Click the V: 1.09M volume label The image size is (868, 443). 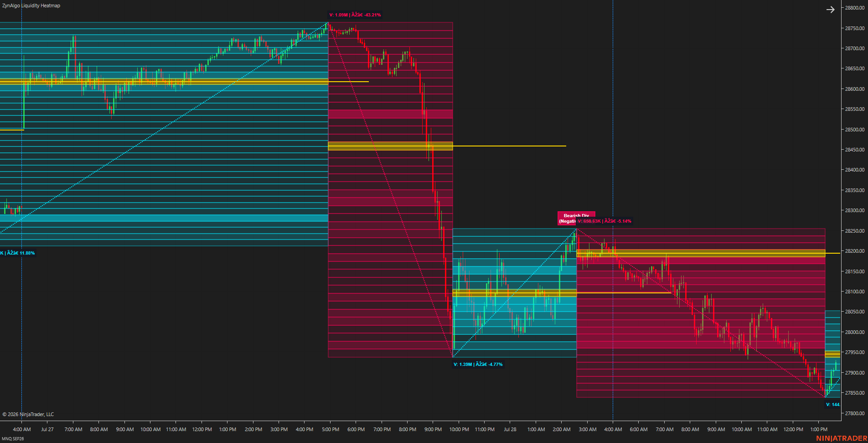pyautogui.click(x=355, y=15)
